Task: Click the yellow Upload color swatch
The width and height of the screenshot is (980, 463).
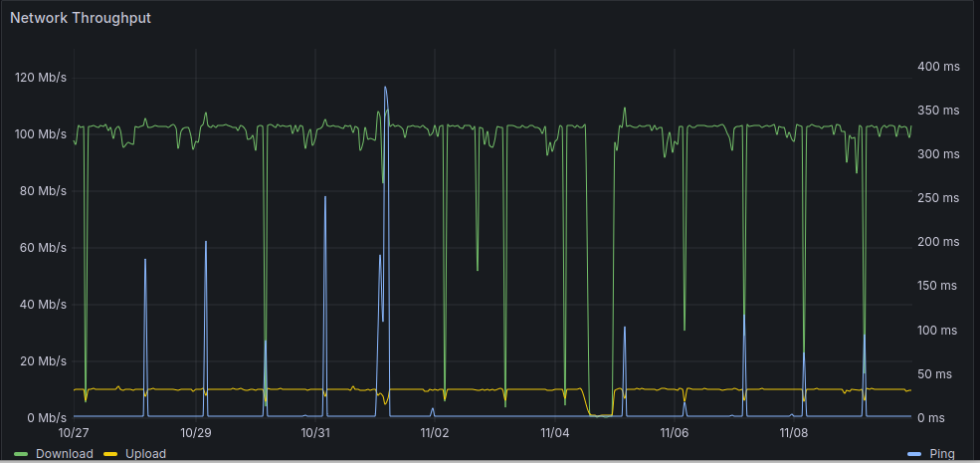Action: coord(110,454)
